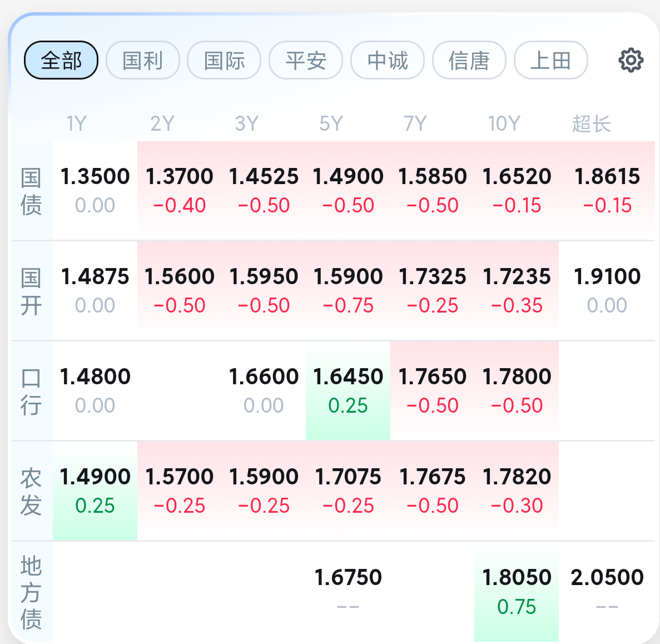Viewport: 660px width, 644px height.
Task: Click 国债 1Y yield 1.3500 cell
Action: click(95, 191)
